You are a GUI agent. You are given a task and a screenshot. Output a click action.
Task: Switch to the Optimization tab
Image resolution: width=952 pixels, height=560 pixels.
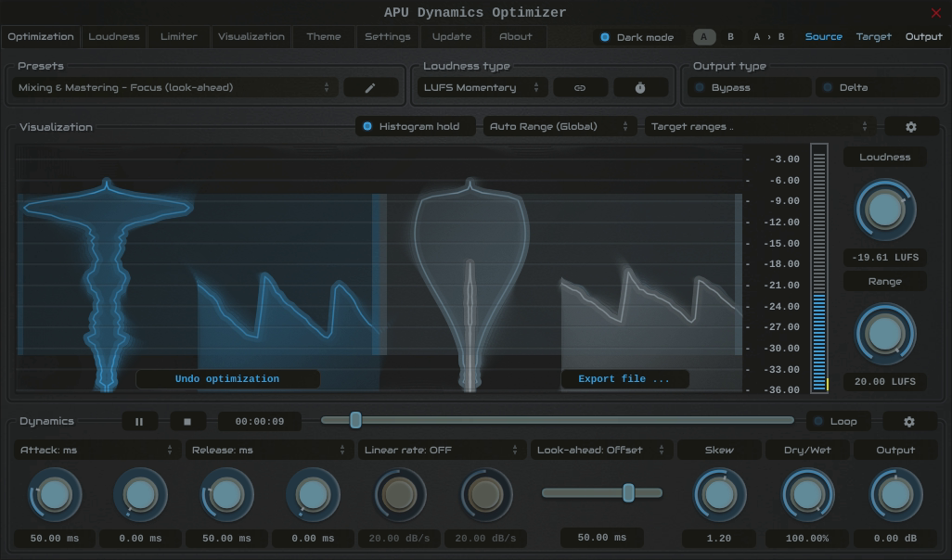(41, 37)
